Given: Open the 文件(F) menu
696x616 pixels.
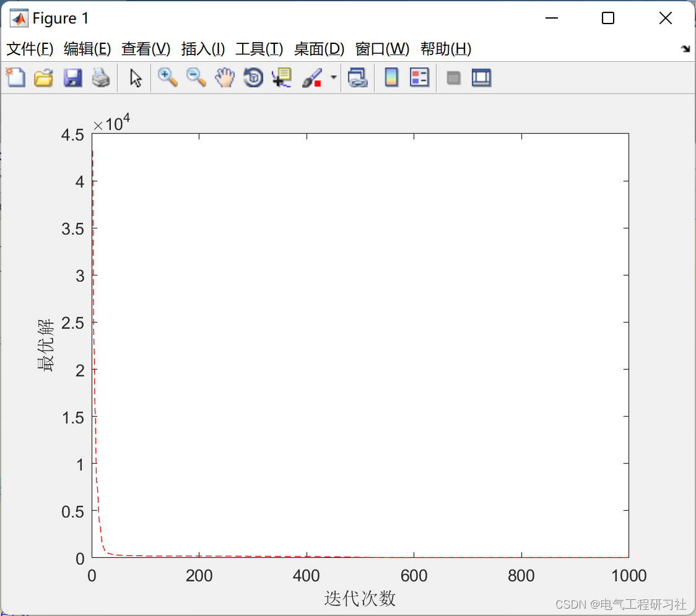Looking at the screenshot, I should coord(30,49).
